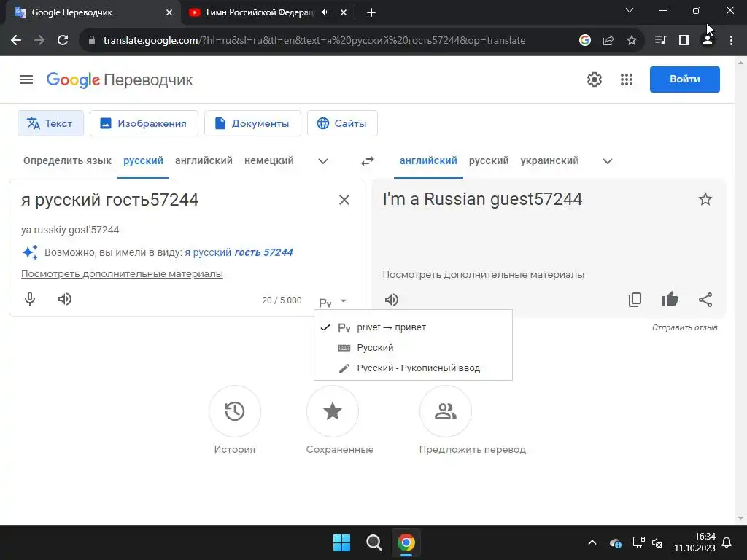Open a new Chrome tab
This screenshot has width=747, height=560.
pos(371,12)
